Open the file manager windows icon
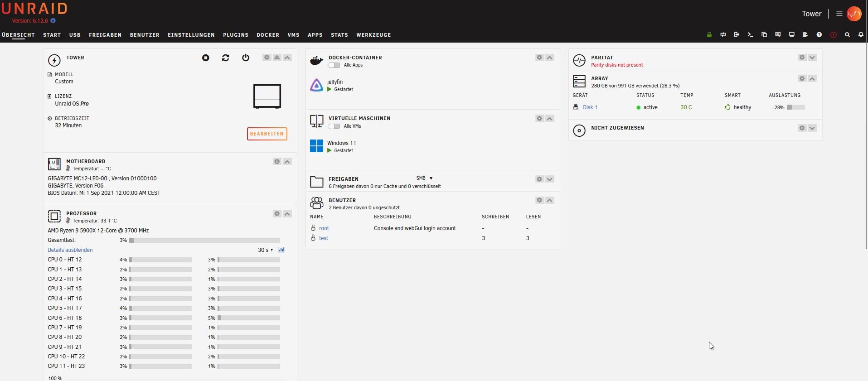This screenshot has height=381, width=868. [764, 35]
